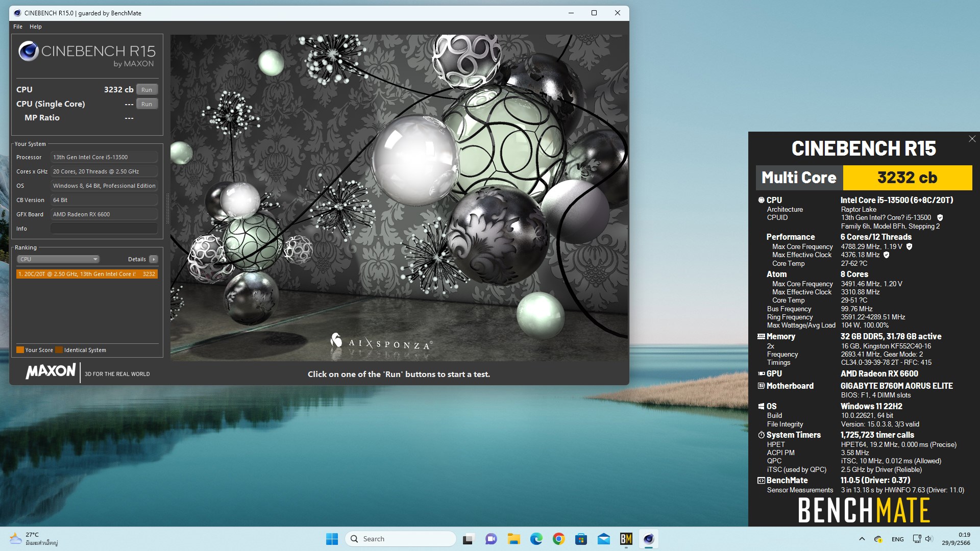
Task: Open the Mail app from taskbar
Action: [x=603, y=539]
